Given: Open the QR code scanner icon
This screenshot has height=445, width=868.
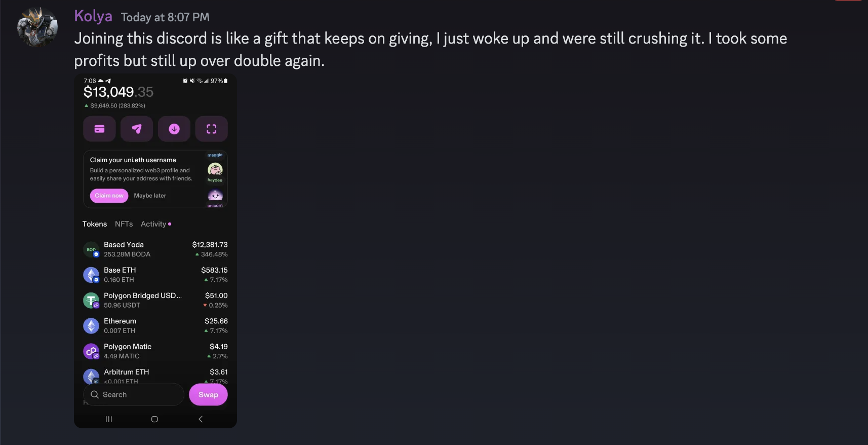Looking at the screenshot, I should (x=212, y=129).
